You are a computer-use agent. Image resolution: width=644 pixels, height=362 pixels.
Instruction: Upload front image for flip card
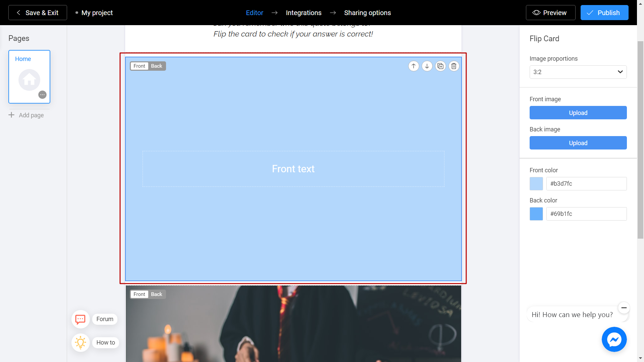coord(578,113)
